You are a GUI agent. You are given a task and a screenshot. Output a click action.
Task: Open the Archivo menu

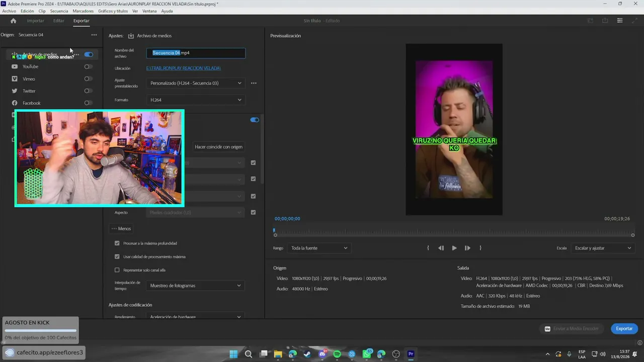click(x=9, y=11)
